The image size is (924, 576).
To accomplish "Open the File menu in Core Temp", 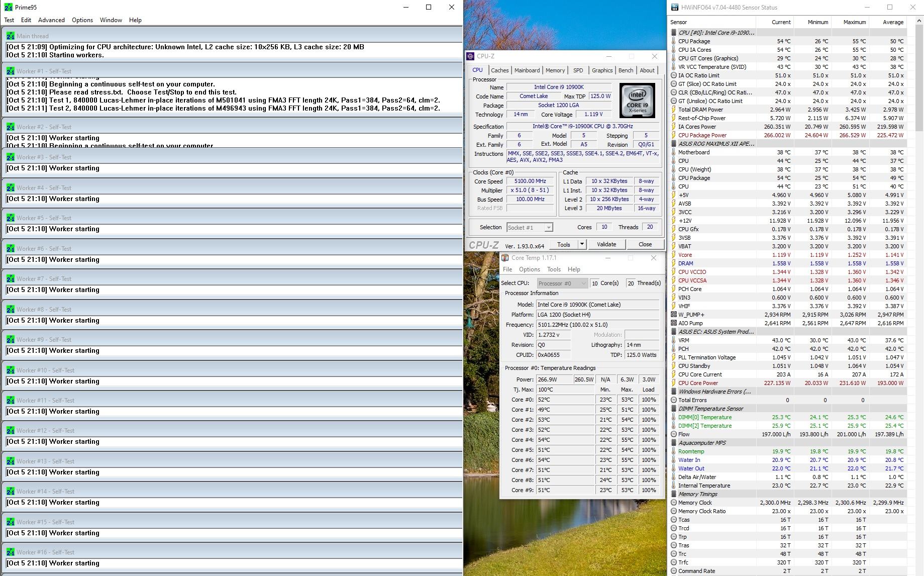I will coord(507,269).
